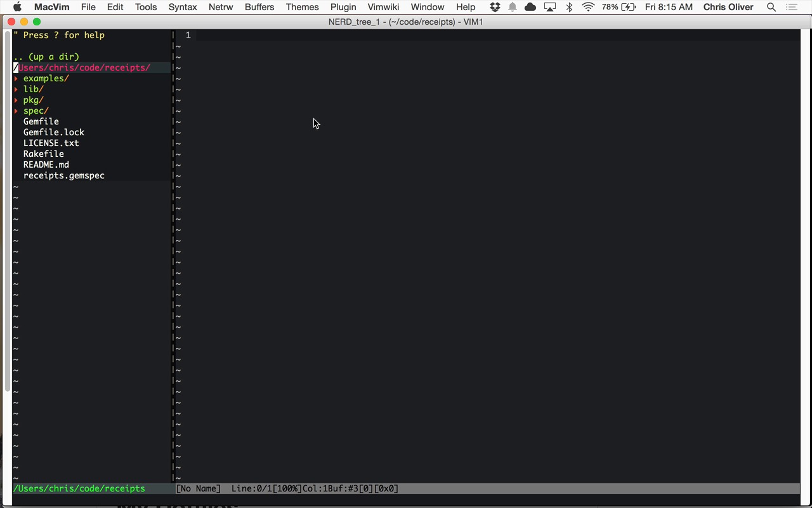
Task: Click the /Users/chris/code/receipts/ root path
Action: tap(82, 68)
